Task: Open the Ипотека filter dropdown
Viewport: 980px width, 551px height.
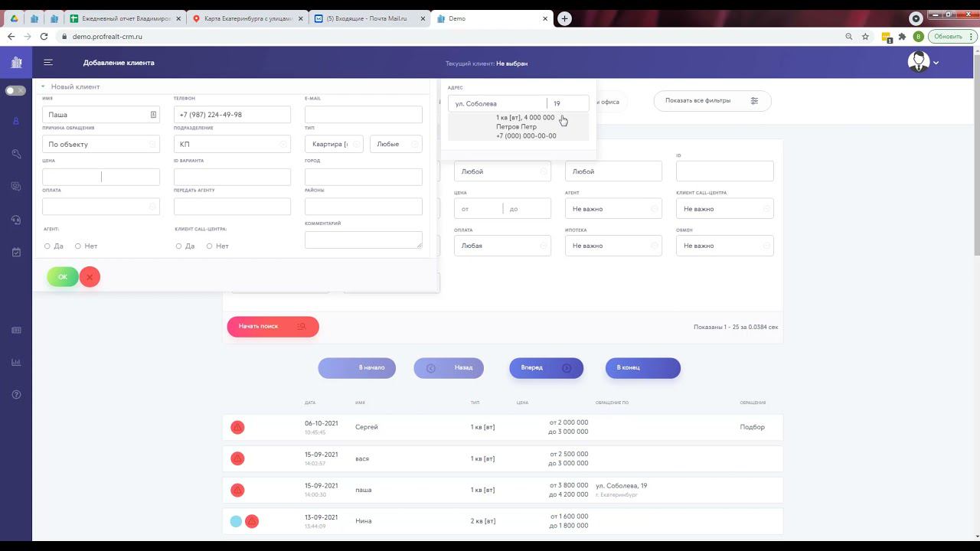Action: 613,246
